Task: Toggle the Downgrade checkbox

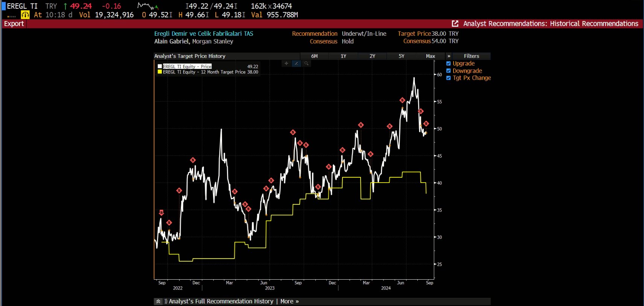Action: [448, 71]
